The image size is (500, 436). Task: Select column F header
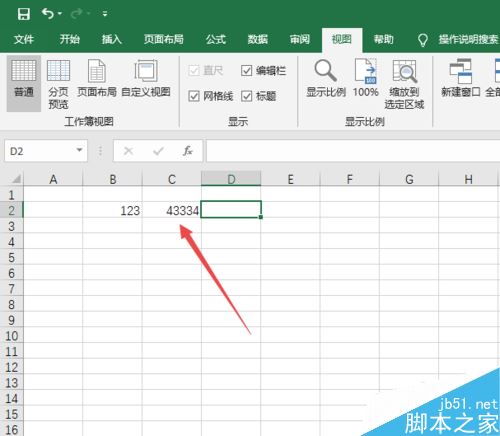pos(349,180)
